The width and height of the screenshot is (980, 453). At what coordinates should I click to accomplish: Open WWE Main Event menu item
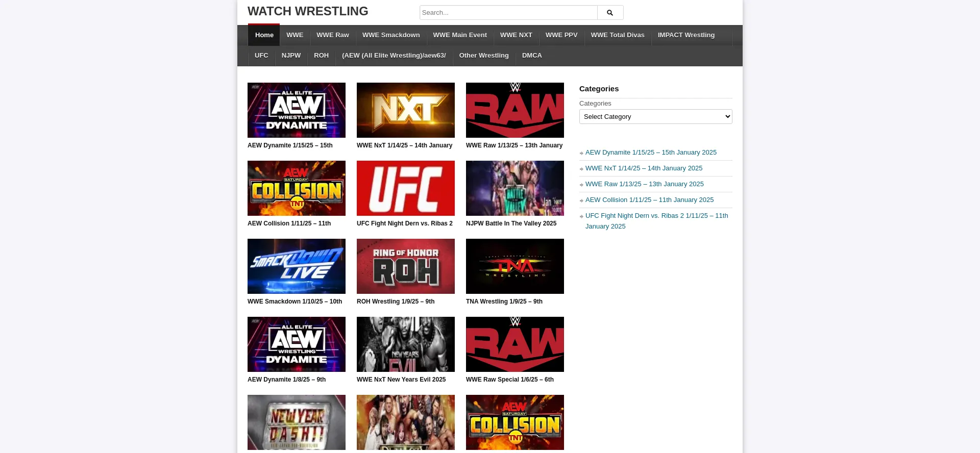(x=460, y=35)
